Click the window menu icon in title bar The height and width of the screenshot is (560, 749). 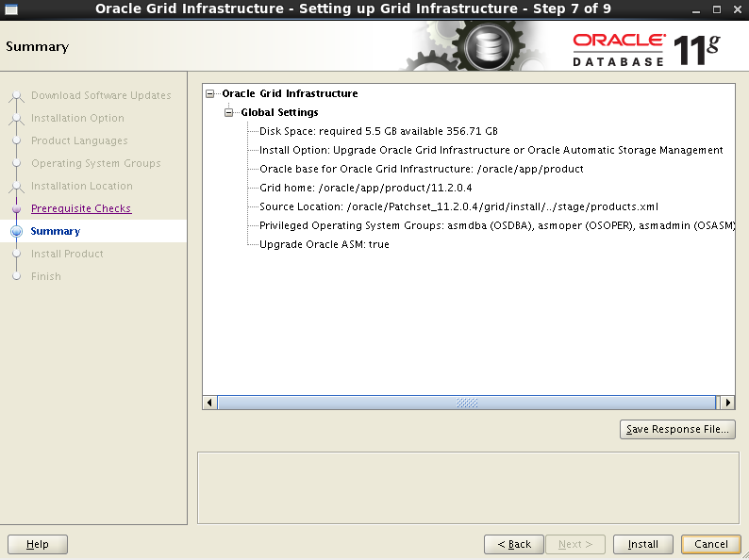click(x=11, y=8)
